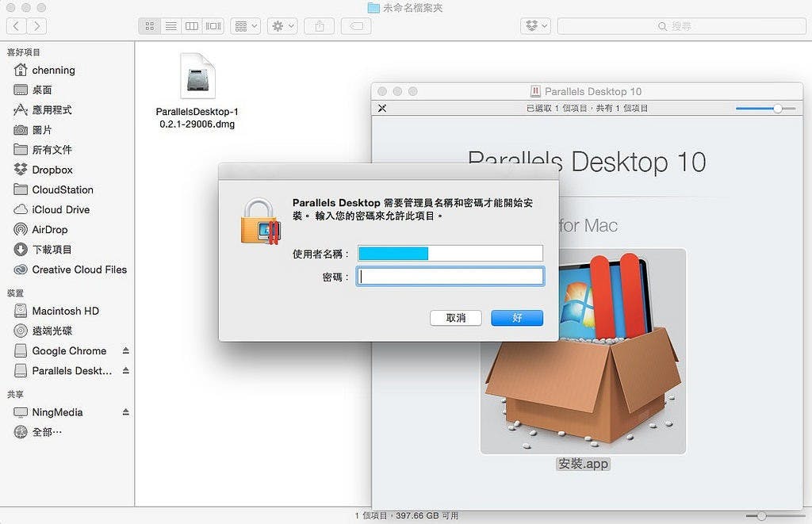Screen dimensions: 812x524
Task: Select Macintosh HD in devices list
Action: point(65,311)
